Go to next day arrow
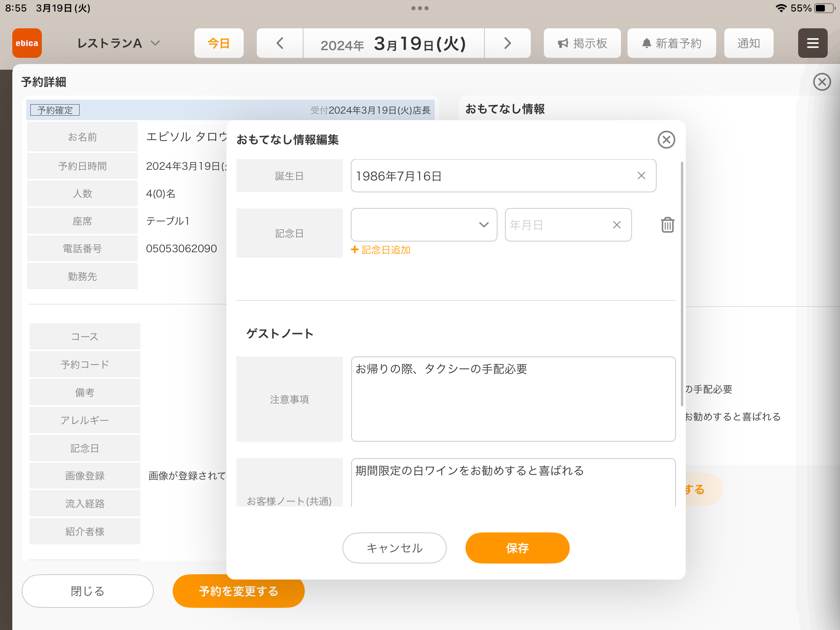Screen dimensions: 840x630 click(x=507, y=43)
